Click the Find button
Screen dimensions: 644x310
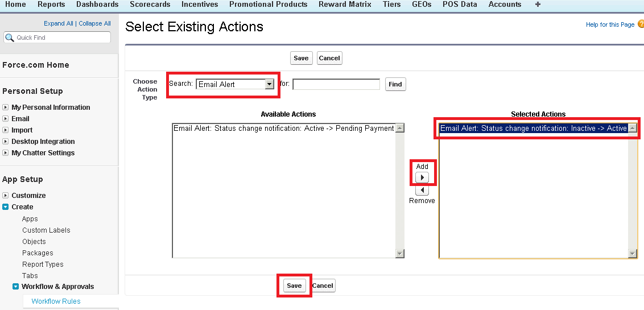[x=395, y=84]
